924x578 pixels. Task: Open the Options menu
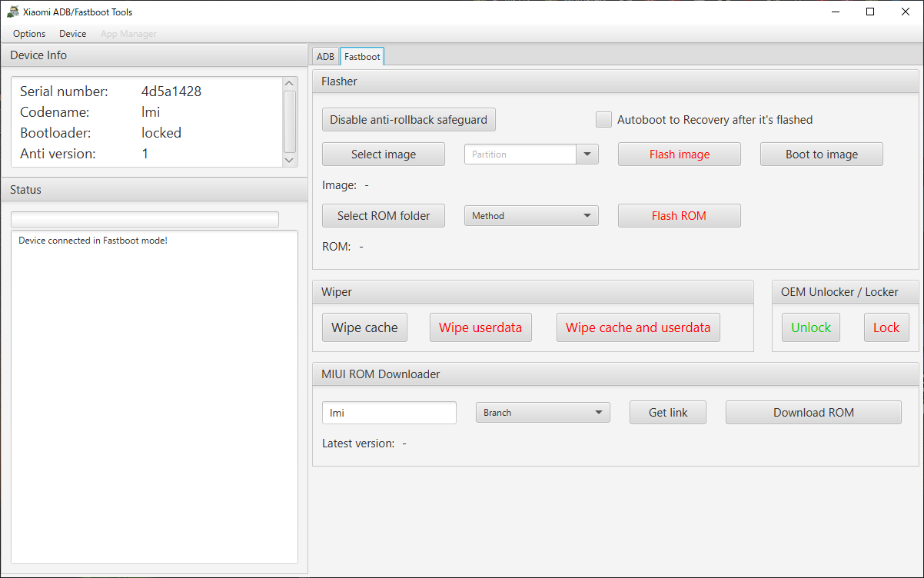[x=29, y=34]
